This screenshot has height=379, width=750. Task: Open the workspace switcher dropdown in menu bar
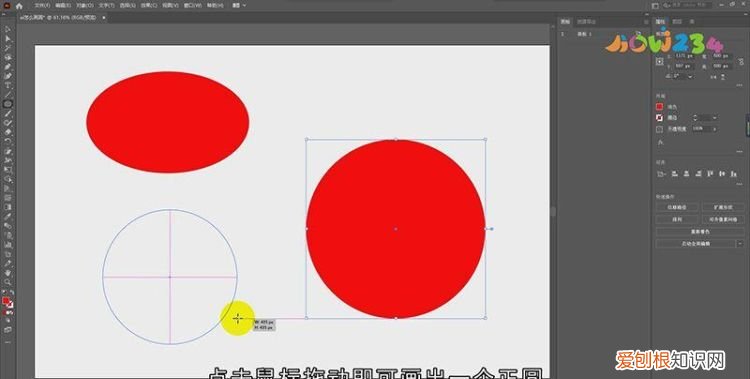[239, 5]
